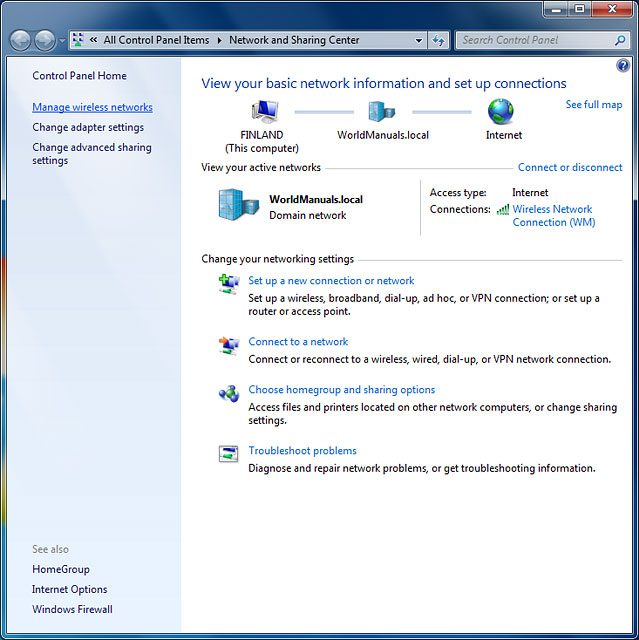Screen dimensions: 639x640
Task: Click All Control Panel Items breadcrumb
Action: [156, 40]
